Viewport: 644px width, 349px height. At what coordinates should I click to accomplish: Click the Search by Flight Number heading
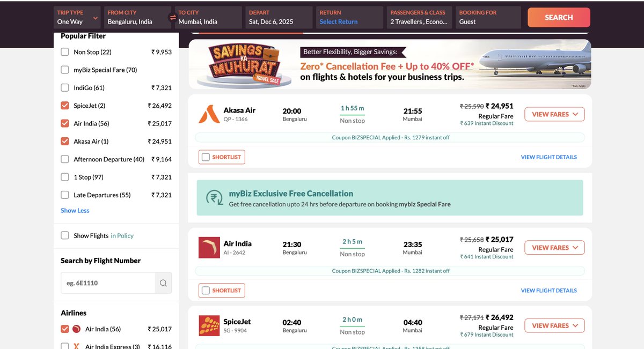[x=101, y=261]
